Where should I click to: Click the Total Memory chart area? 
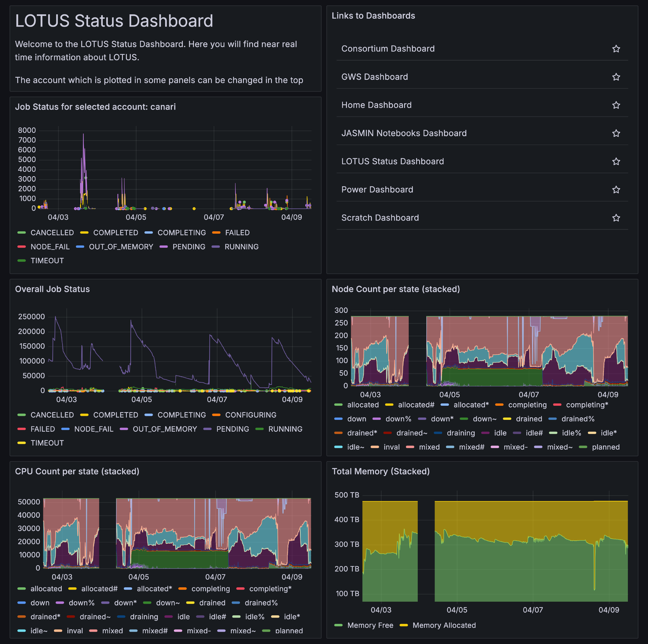[x=495, y=546]
